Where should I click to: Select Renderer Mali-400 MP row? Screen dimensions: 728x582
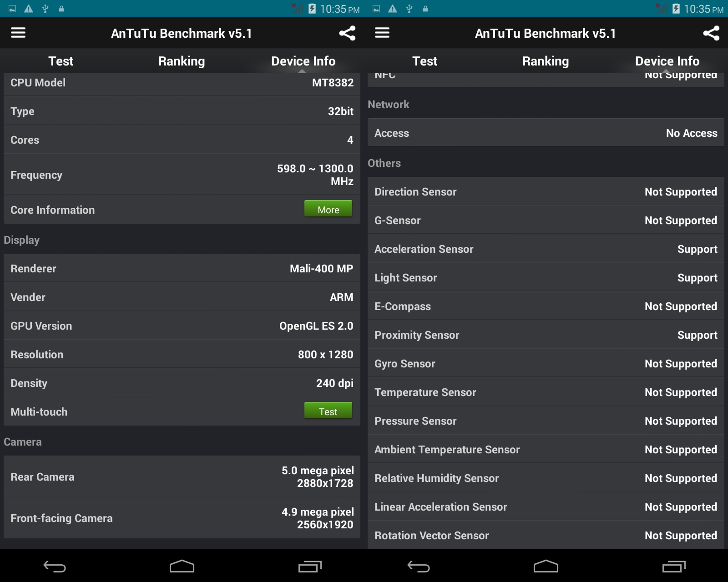click(x=182, y=268)
